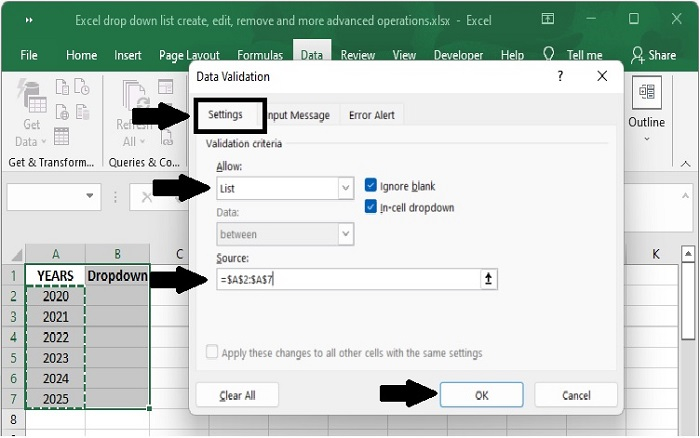Open the View ribbon tab
Screen dimensions: 700x438
pyautogui.click(x=404, y=55)
